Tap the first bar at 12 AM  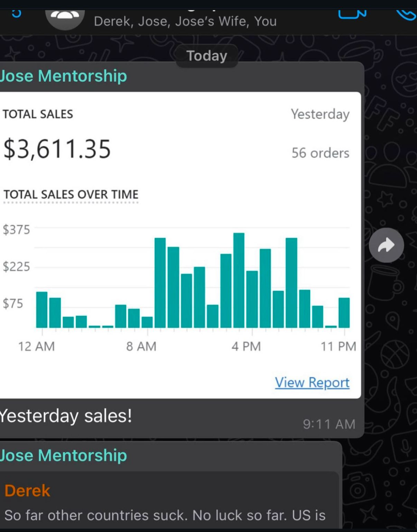coord(42,310)
